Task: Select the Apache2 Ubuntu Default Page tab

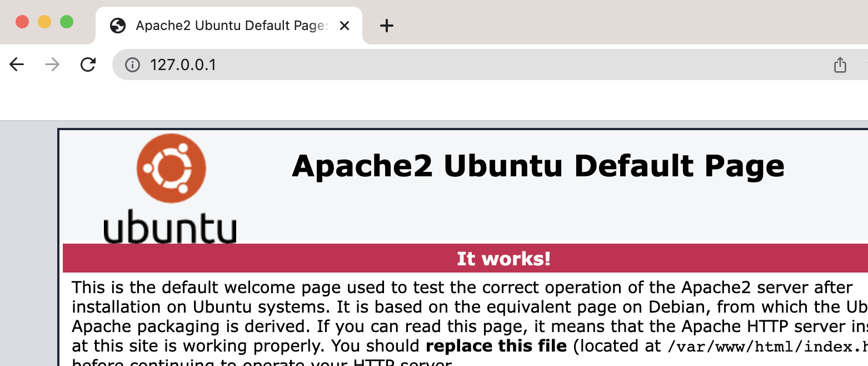Action: click(229, 26)
